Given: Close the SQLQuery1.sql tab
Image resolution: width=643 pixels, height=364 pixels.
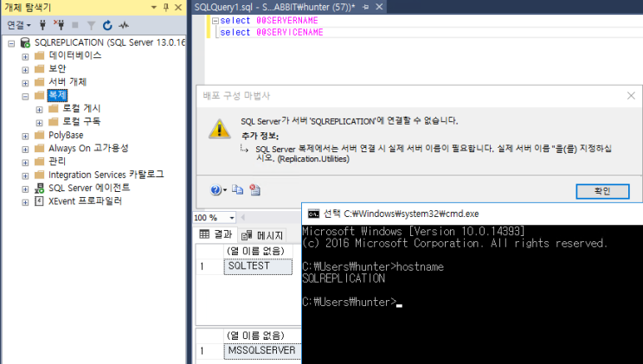Looking at the screenshot, I should [379, 7].
